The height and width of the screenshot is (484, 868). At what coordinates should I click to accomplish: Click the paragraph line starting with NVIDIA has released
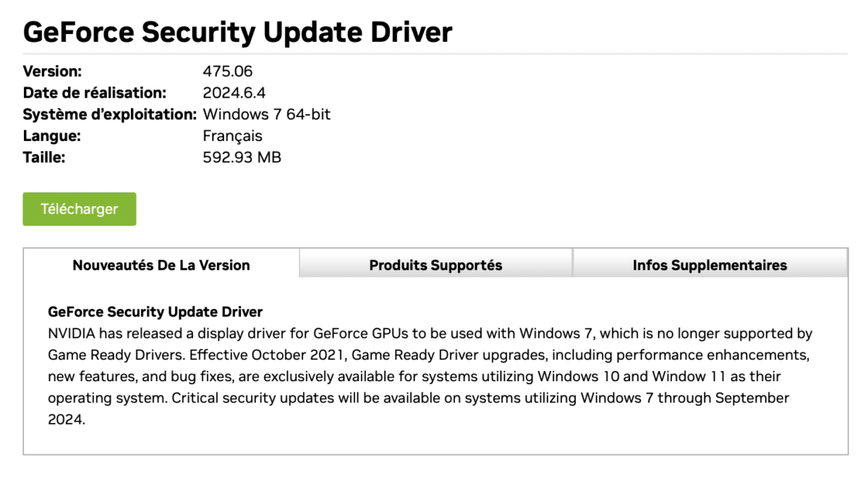(x=430, y=334)
